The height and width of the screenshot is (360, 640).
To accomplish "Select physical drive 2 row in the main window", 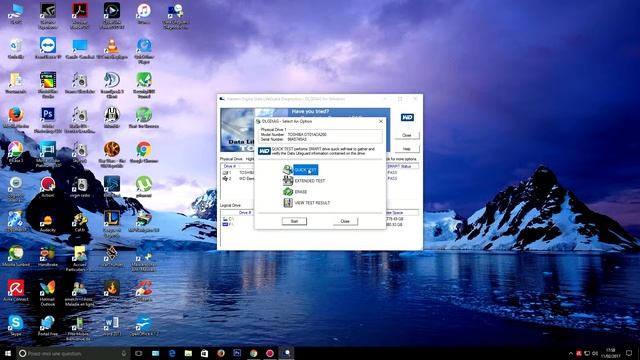I will point(320,178).
